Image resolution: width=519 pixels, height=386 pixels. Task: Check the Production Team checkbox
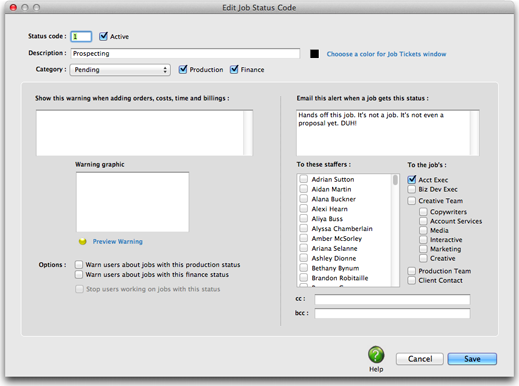tap(412, 271)
